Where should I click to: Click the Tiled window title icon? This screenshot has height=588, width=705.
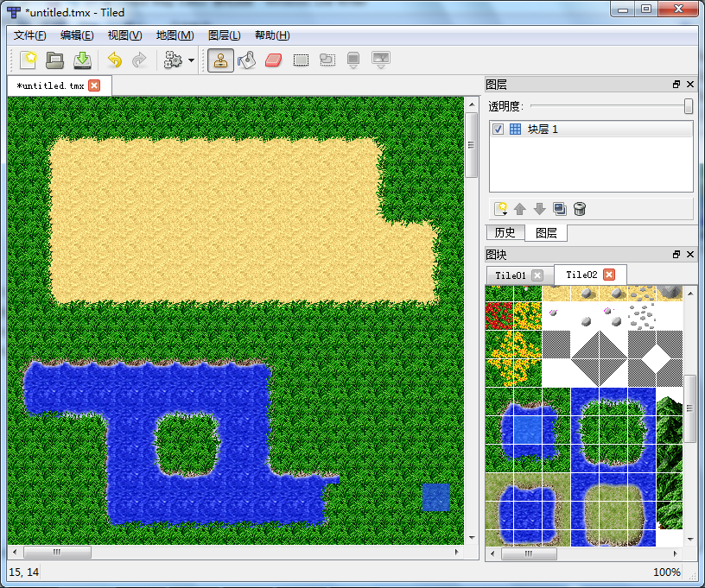click(x=14, y=13)
